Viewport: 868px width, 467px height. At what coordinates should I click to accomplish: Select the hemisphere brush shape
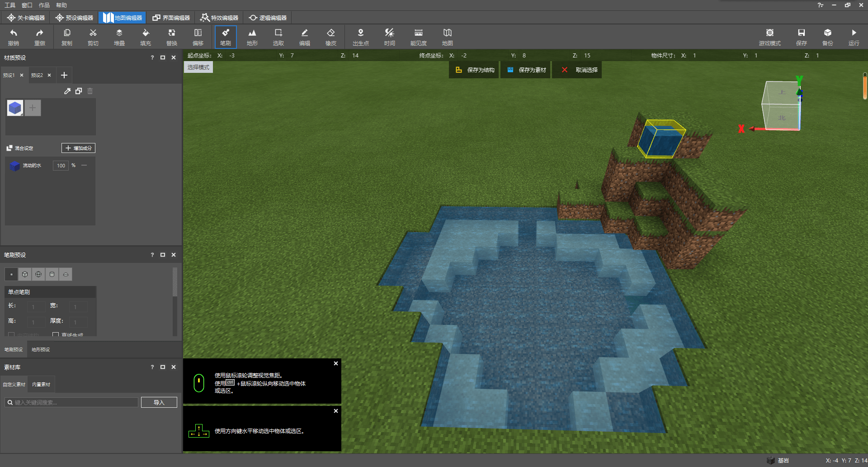[66, 274]
